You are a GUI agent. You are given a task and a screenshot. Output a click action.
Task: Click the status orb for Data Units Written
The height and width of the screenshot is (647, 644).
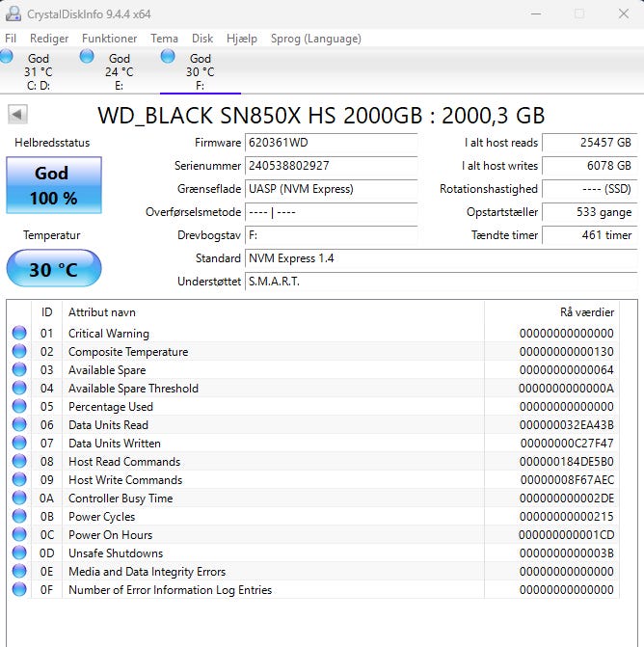click(19, 443)
